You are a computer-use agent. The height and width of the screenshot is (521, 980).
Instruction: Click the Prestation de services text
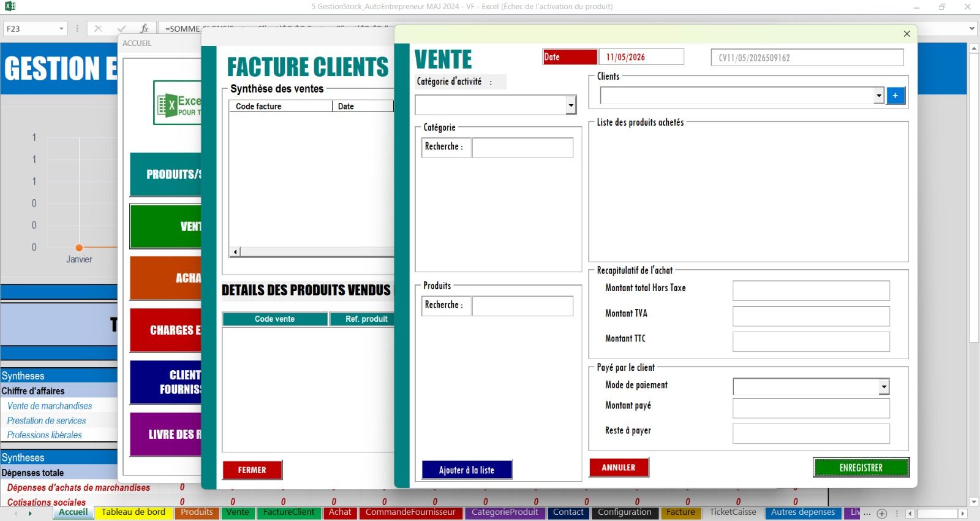(x=47, y=420)
